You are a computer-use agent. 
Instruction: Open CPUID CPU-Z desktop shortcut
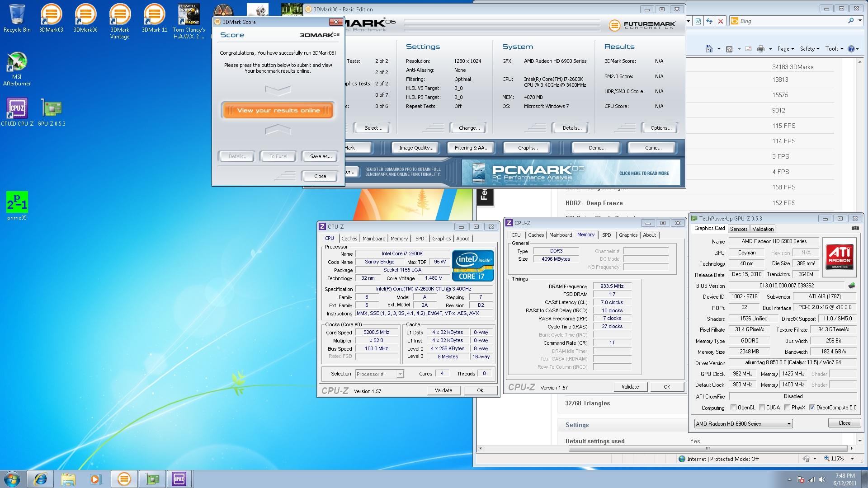(x=17, y=112)
